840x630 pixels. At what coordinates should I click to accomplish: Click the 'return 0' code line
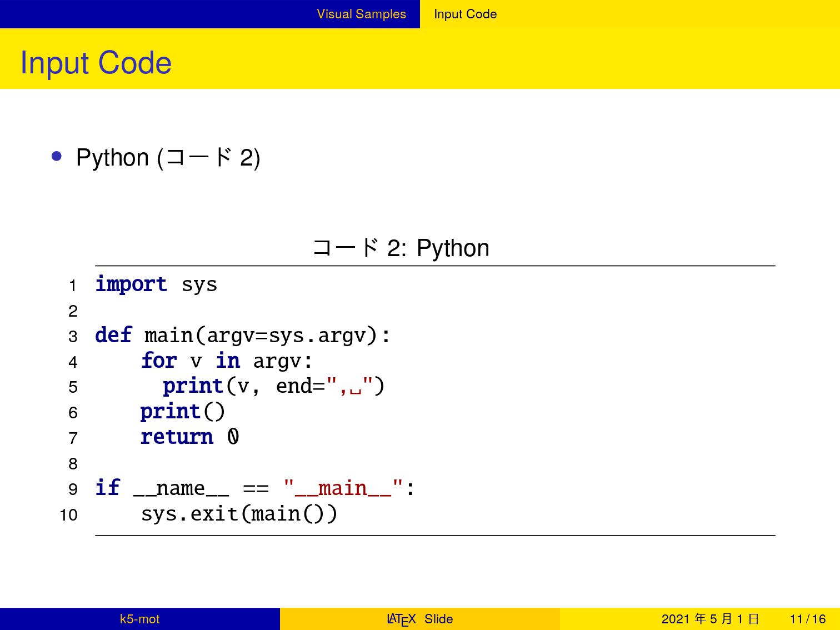pos(189,437)
